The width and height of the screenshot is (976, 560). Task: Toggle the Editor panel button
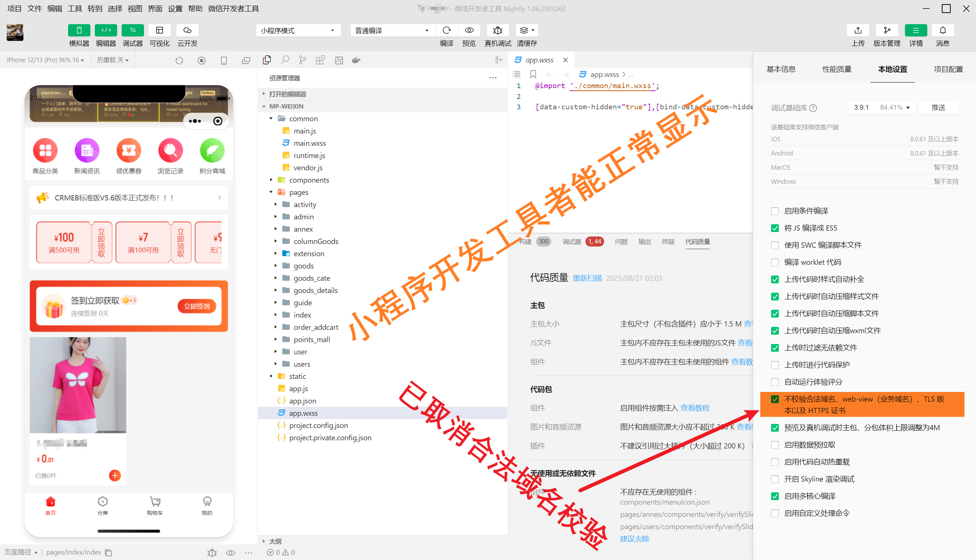point(106,30)
